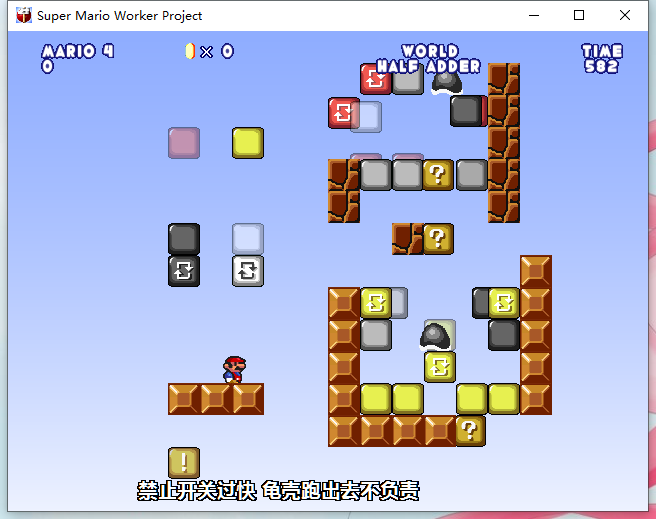The height and width of the screenshot is (519, 656).
Task: Click the topmost red switch block
Action: click(375, 79)
